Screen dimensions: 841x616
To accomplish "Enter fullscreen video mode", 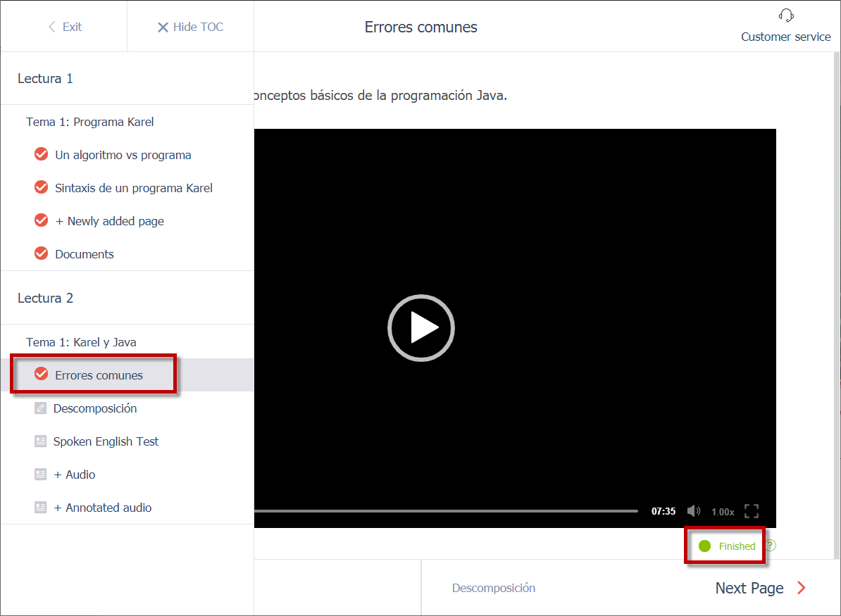I will 752,511.
